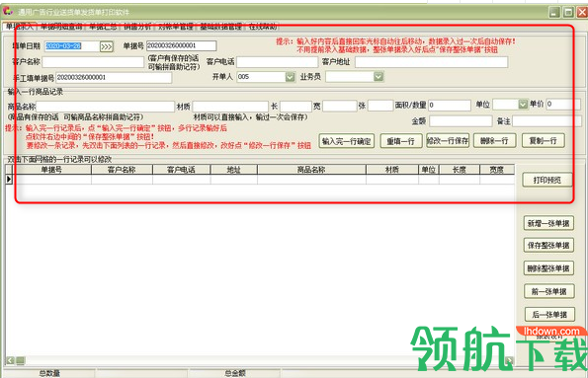Click the 输入完一行确定 button
The height and width of the screenshot is (378, 588).
pos(347,141)
